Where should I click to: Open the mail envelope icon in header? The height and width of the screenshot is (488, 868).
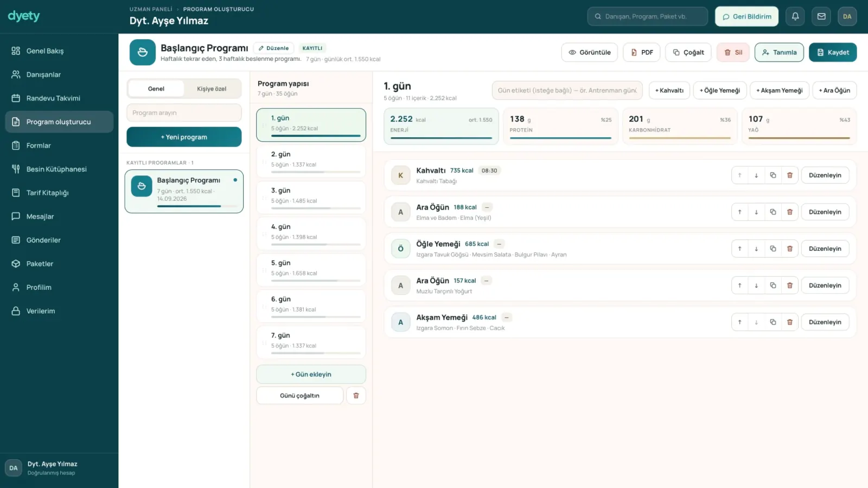[x=821, y=16]
